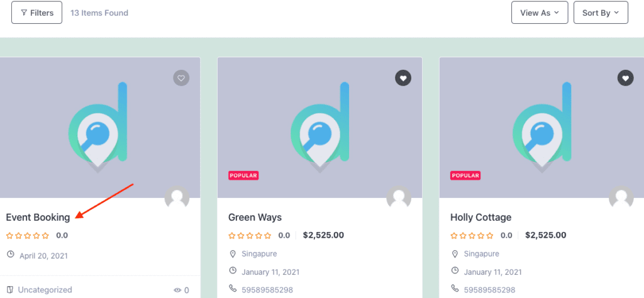This screenshot has width=644, height=298.
Task: Open the Filters panel
Action: (x=37, y=13)
